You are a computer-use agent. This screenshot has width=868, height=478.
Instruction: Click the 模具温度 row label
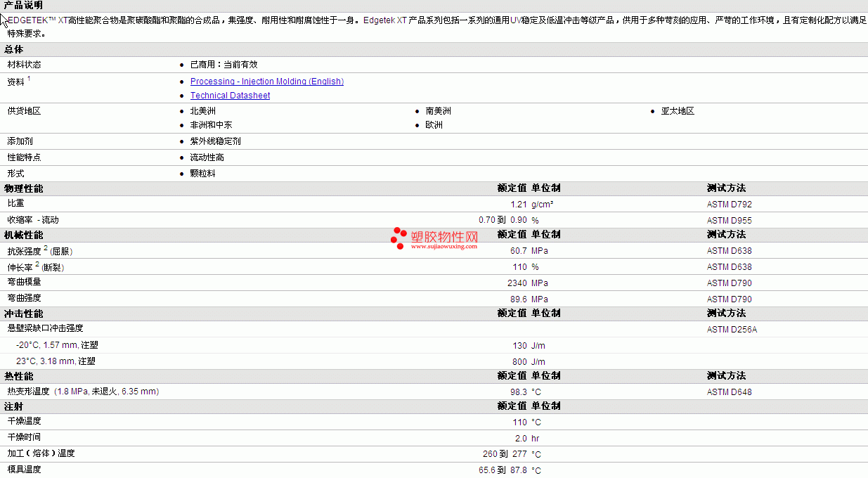point(25,470)
